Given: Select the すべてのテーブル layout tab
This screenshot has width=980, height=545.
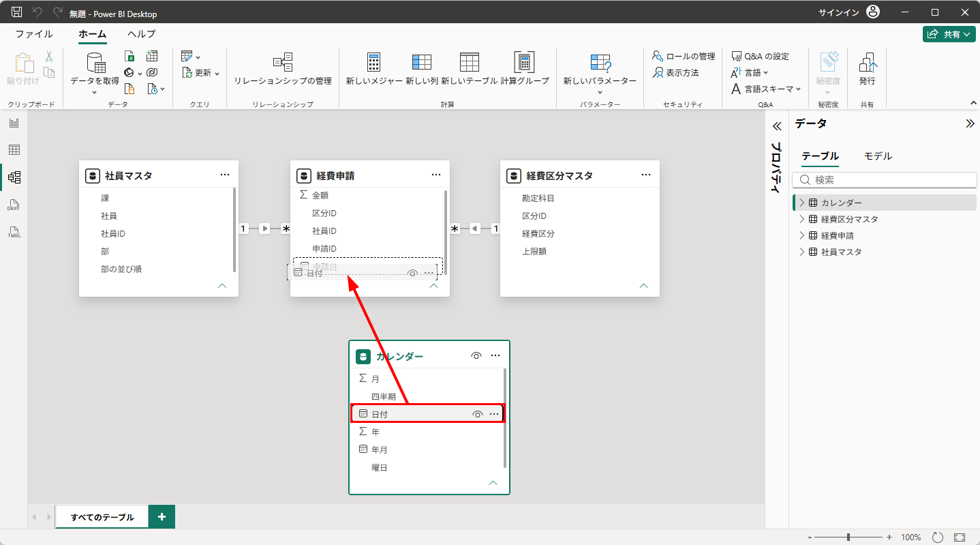Looking at the screenshot, I should pos(102,517).
